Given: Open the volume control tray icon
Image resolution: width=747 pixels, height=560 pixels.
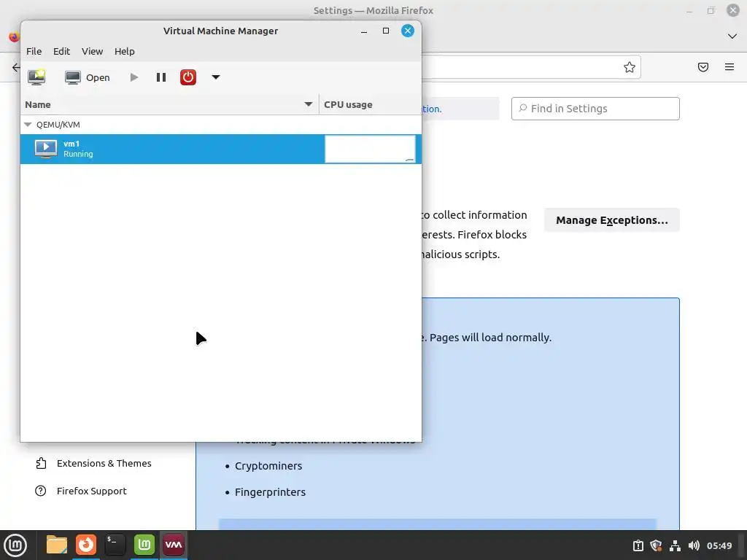Looking at the screenshot, I should (x=694, y=545).
